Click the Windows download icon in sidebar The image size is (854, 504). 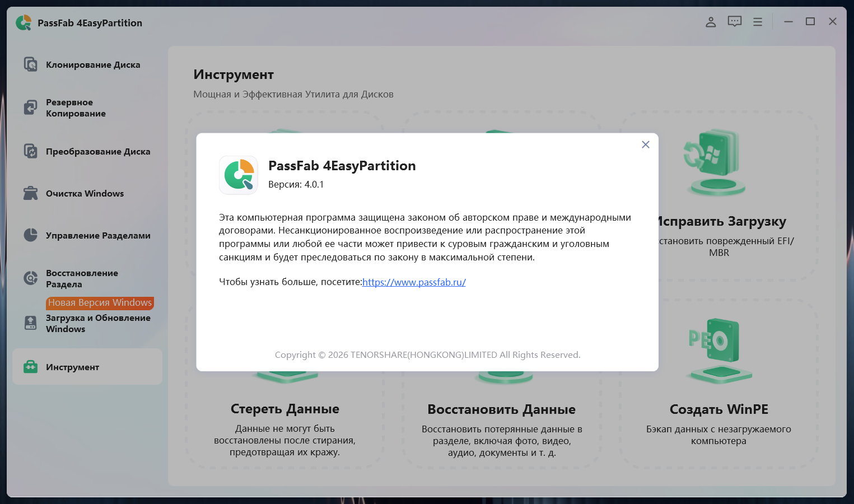(x=31, y=323)
